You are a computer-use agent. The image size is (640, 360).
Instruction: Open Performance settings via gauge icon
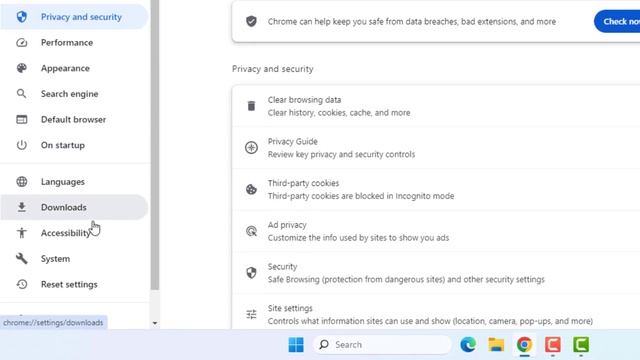click(x=22, y=42)
